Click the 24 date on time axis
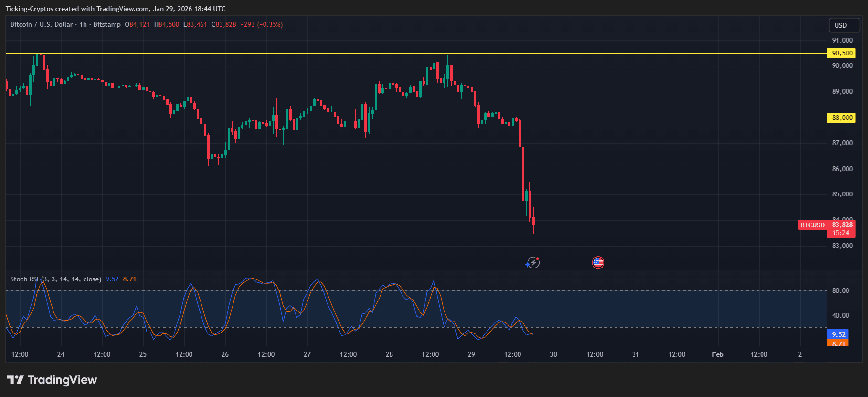Image resolution: width=868 pixels, height=397 pixels. (x=61, y=354)
